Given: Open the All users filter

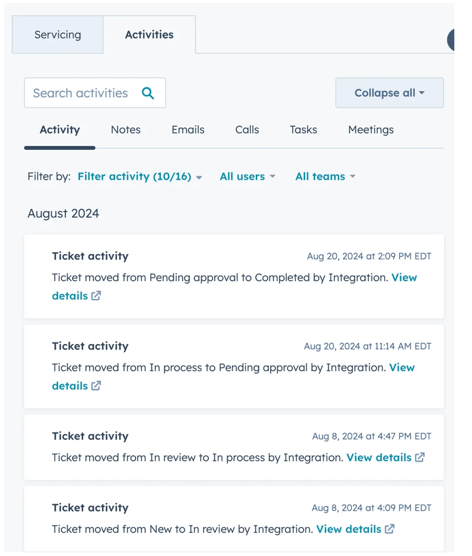Looking at the screenshot, I should coord(247,176).
